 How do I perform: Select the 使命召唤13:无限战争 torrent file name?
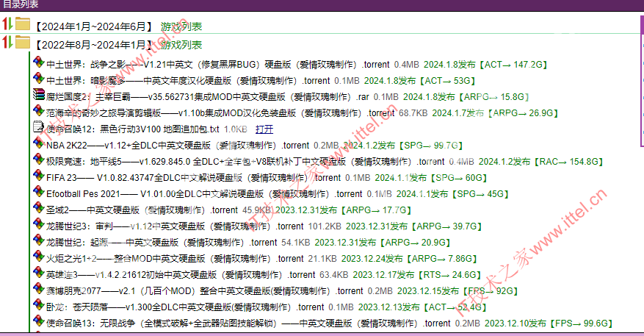coord(248,324)
